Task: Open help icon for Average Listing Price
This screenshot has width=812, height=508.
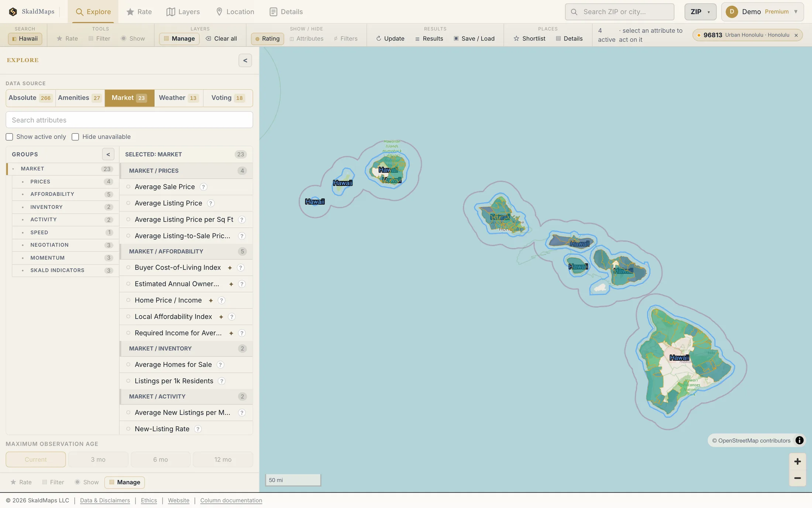Action: point(210,203)
